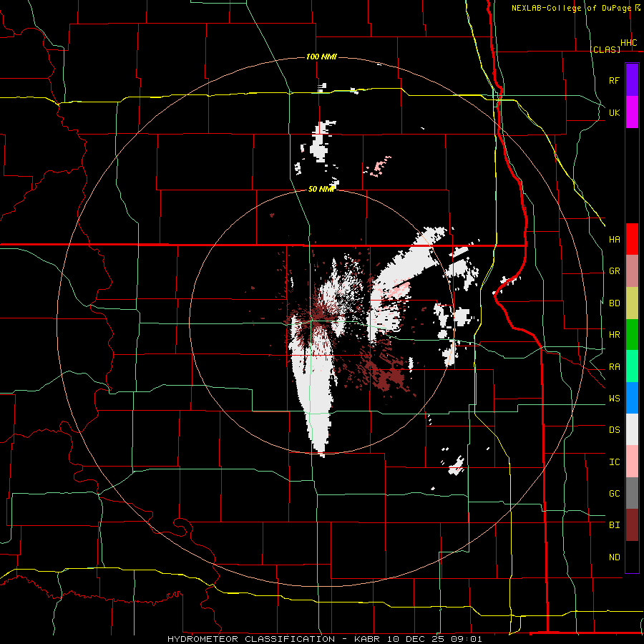Click the KABR station identifier
This screenshot has height=644, width=644.
click(x=367, y=639)
